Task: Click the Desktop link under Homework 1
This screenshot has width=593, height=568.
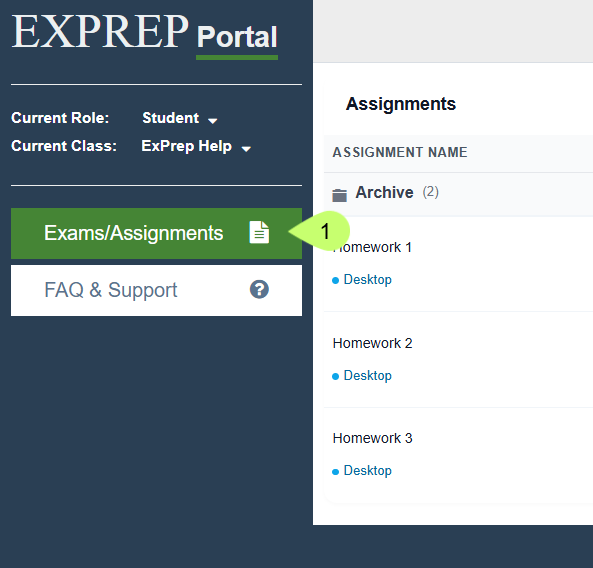Action: 367,280
